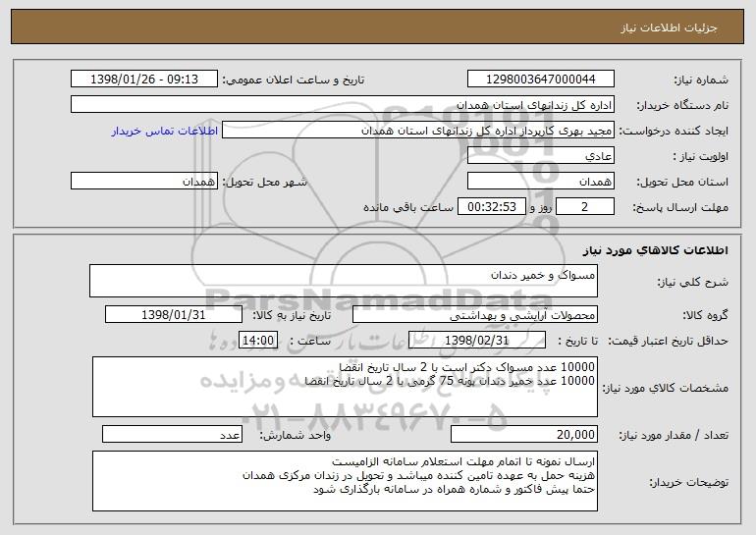Click the note حتما پیش فاکتور و شماره همراه
The width and height of the screenshot is (756, 535).
point(455,490)
